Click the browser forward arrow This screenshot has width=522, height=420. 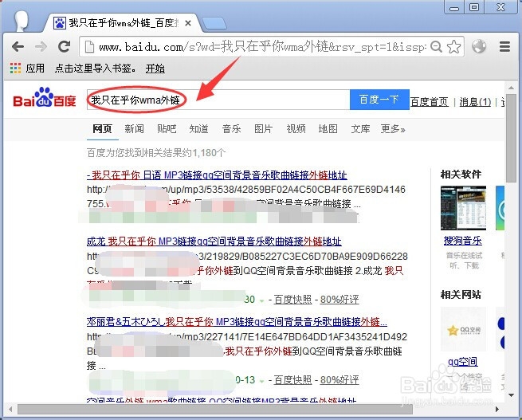coord(41,46)
